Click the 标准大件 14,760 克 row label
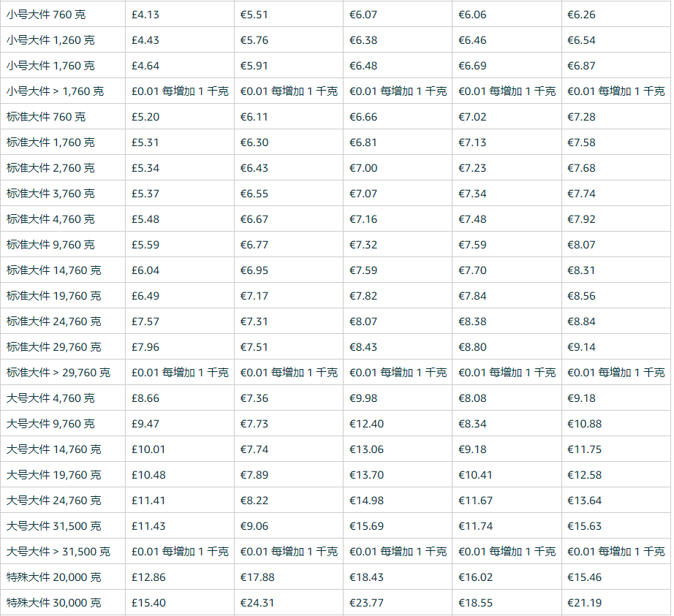Viewport: 674px width, 616px height. (54, 270)
